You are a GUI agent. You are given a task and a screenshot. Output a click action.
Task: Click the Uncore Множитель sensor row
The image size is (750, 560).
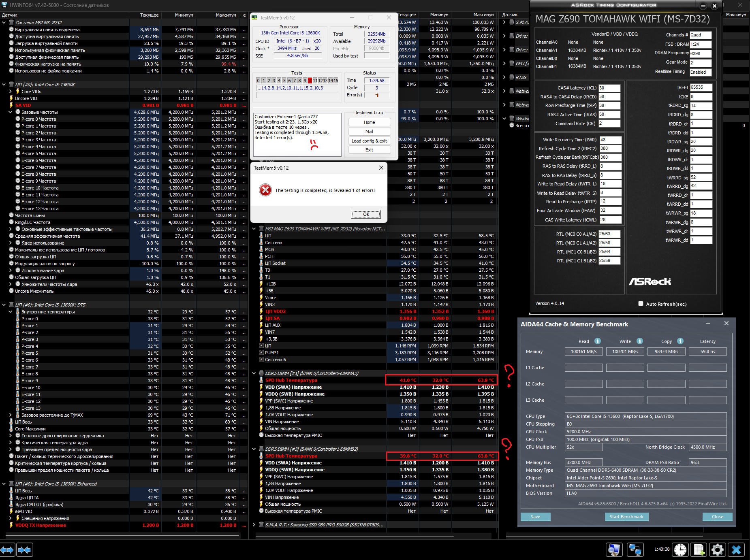coord(123,291)
